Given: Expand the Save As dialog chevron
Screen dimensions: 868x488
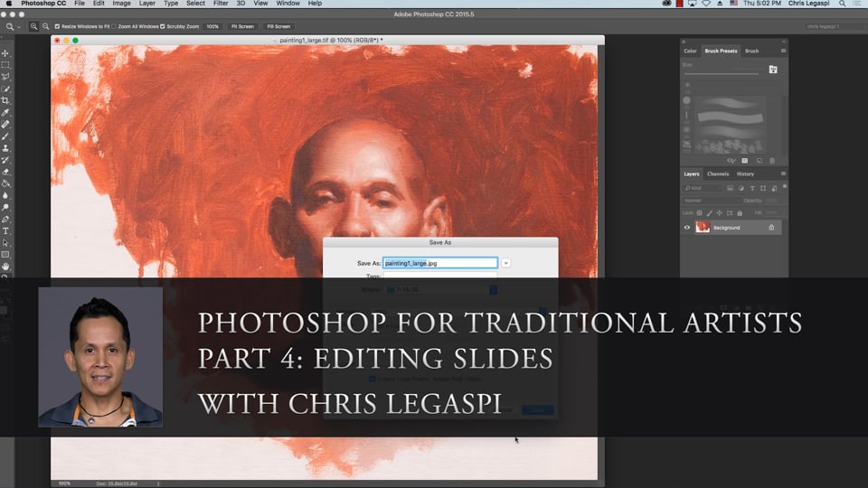Looking at the screenshot, I should click(x=506, y=263).
